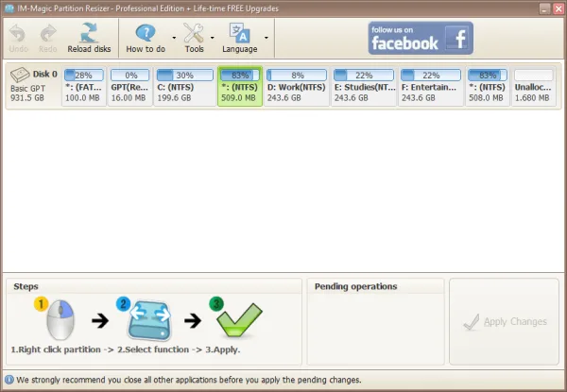Viewport: 567px width, 392px height.
Task: Click the mouse icon for step 1
Action: pyautogui.click(x=60, y=319)
